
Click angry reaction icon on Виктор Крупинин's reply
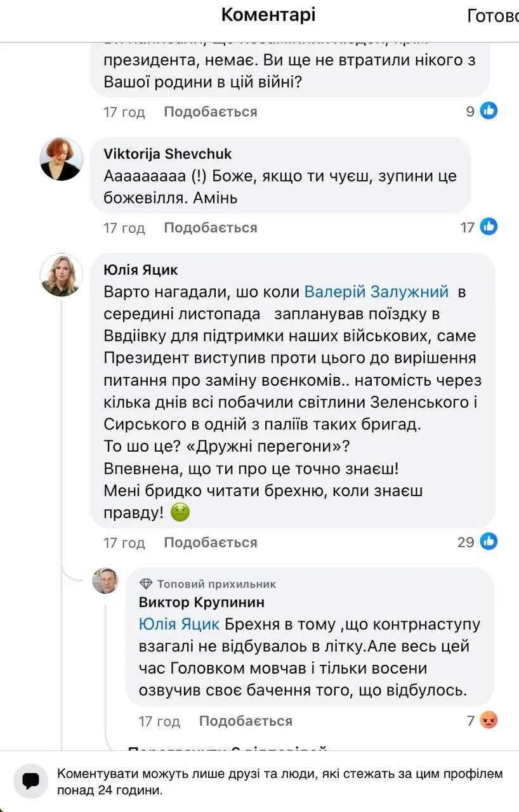[x=489, y=720]
